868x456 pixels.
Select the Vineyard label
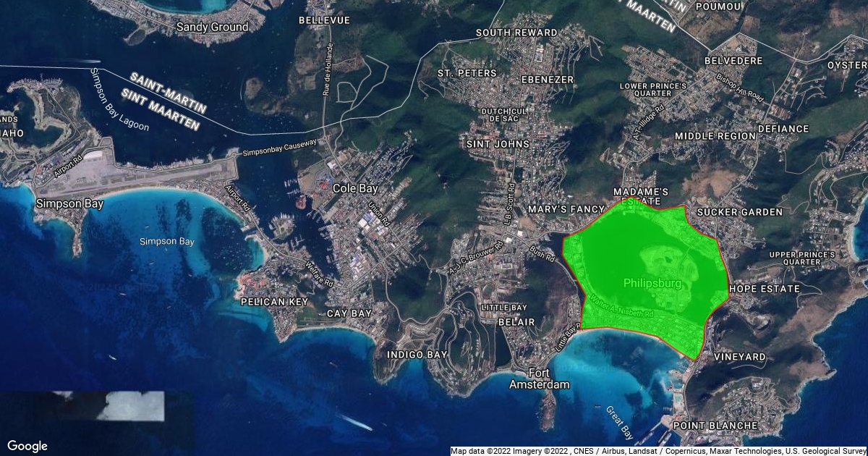click(x=739, y=358)
